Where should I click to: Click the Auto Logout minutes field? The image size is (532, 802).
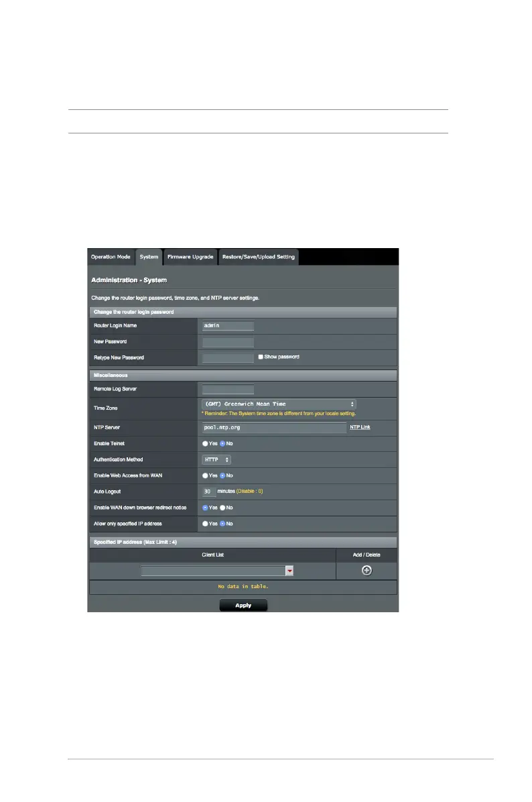pos(208,492)
